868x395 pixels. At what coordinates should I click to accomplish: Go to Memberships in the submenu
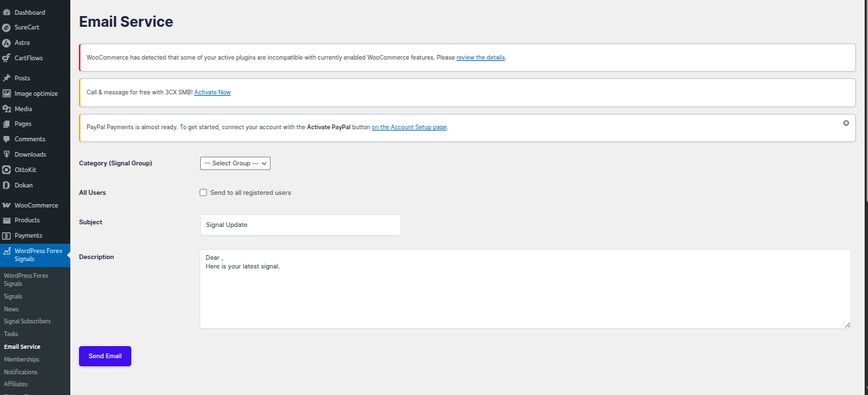pos(21,360)
